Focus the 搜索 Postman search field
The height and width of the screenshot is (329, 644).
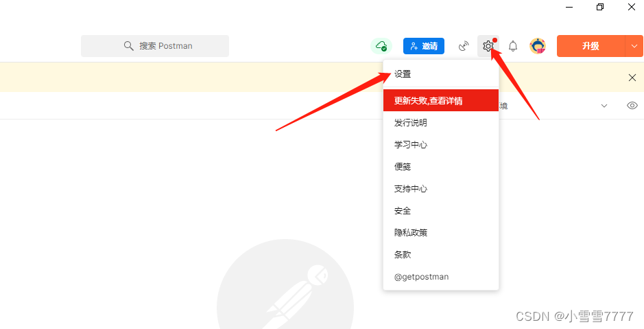click(x=155, y=46)
